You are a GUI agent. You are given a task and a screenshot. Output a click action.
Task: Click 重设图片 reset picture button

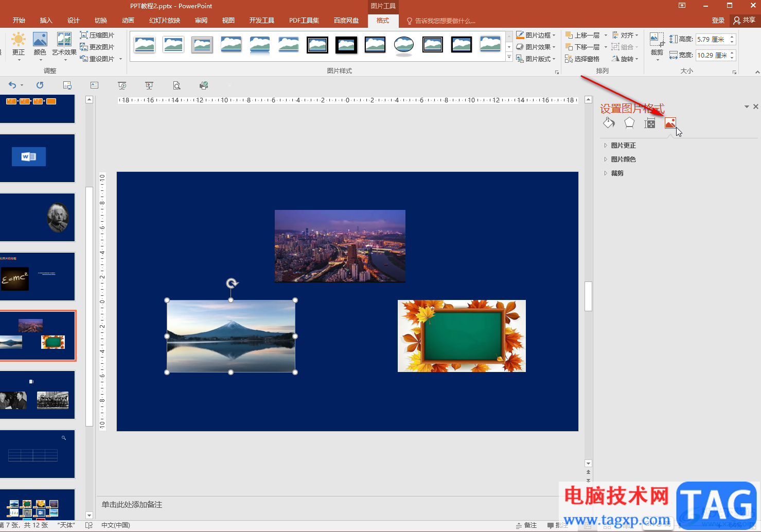pyautogui.click(x=97, y=59)
